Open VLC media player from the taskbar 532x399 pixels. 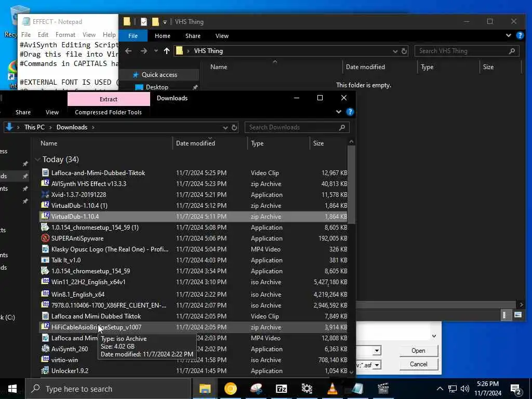(332, 389)
